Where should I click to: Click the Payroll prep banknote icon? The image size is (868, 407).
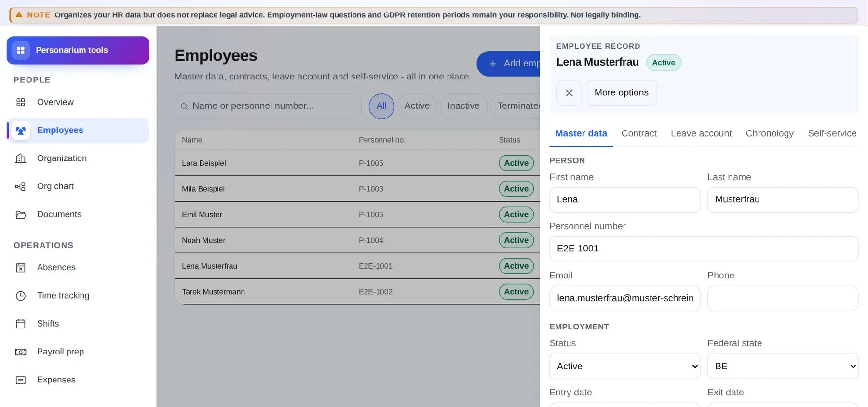pyautogui.click(x=21, y=352)
